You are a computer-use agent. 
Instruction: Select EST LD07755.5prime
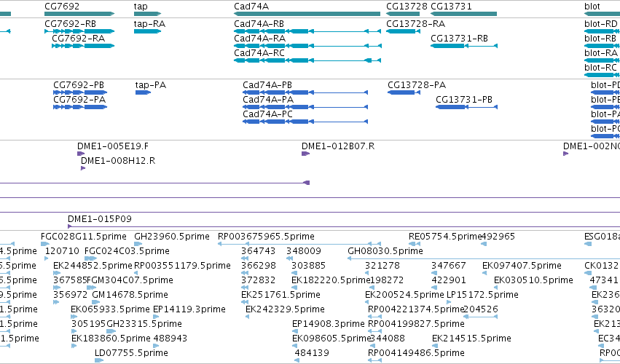(99, 360)
